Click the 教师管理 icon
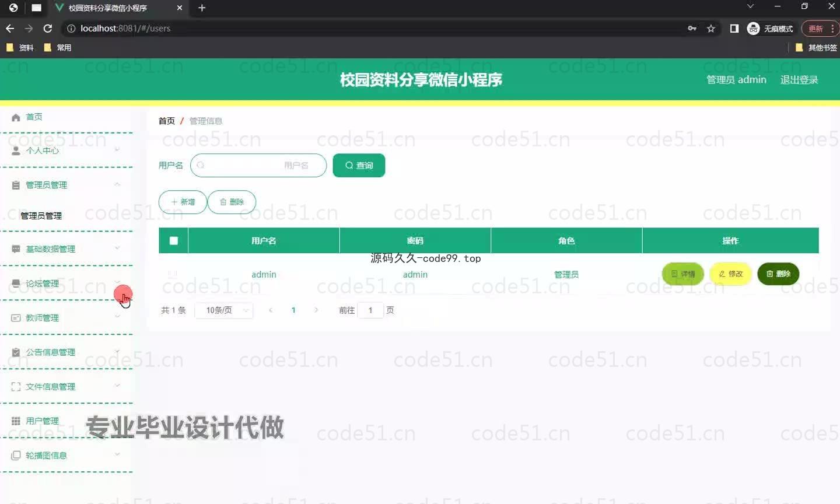 (16, 318)
